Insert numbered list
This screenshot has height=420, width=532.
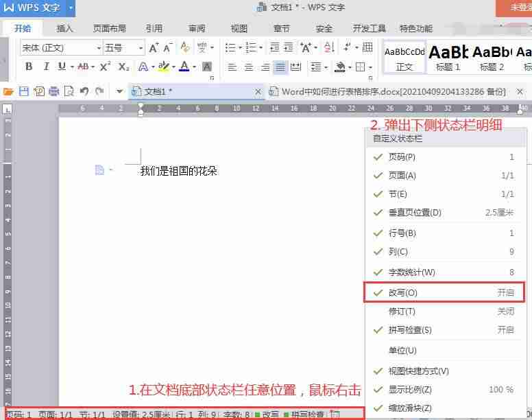point(251,48)
